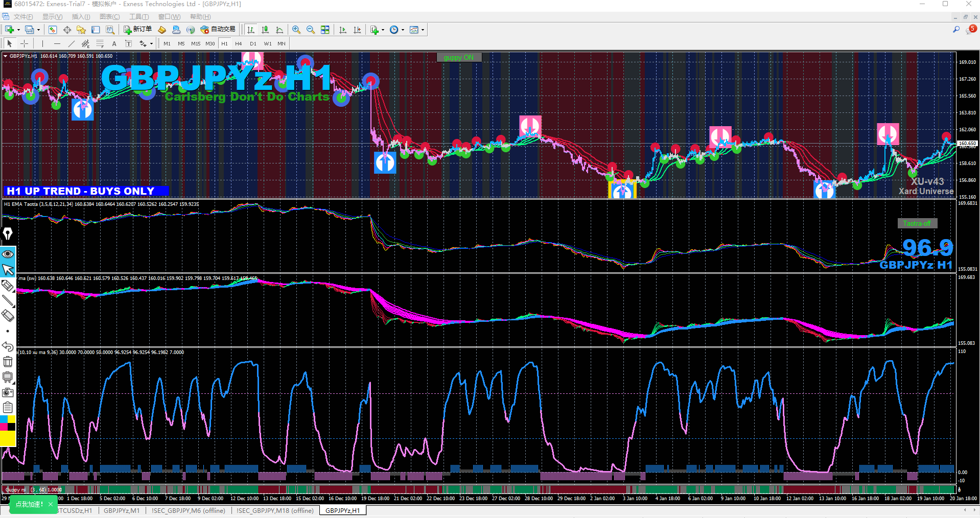Image resolution: width=980 pixels, height=518 pixels.
Task: Select the Fibonacci retracement tool
Action: [x=100, y=43]
